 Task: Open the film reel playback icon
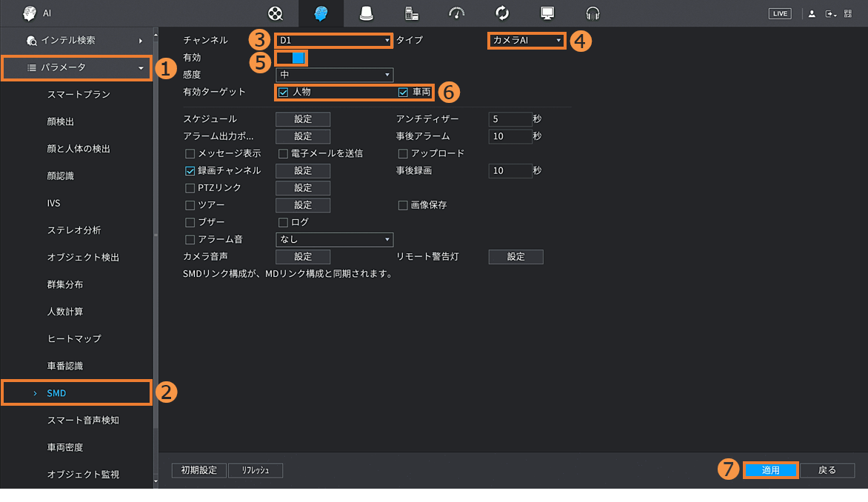(x=276, y=13)
